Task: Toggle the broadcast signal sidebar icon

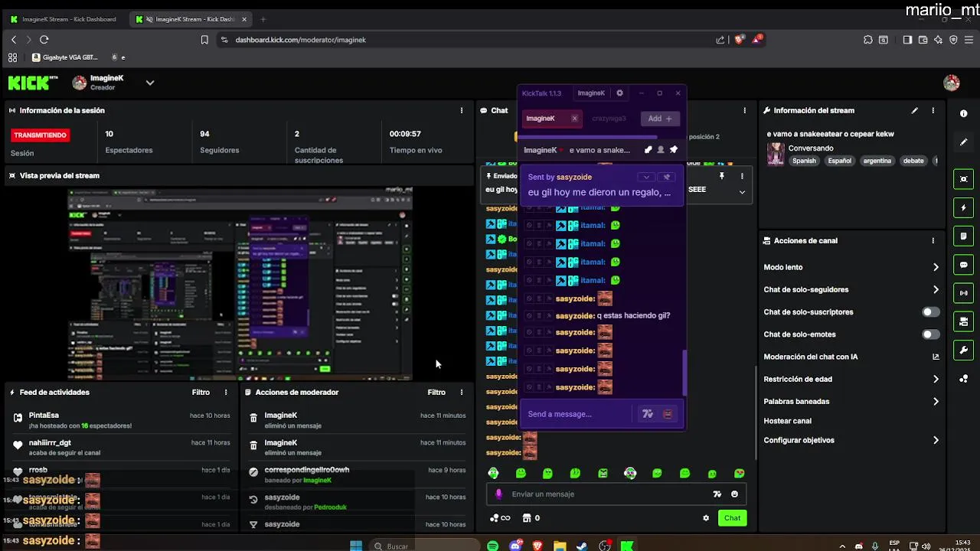Action: click(963, 293)
